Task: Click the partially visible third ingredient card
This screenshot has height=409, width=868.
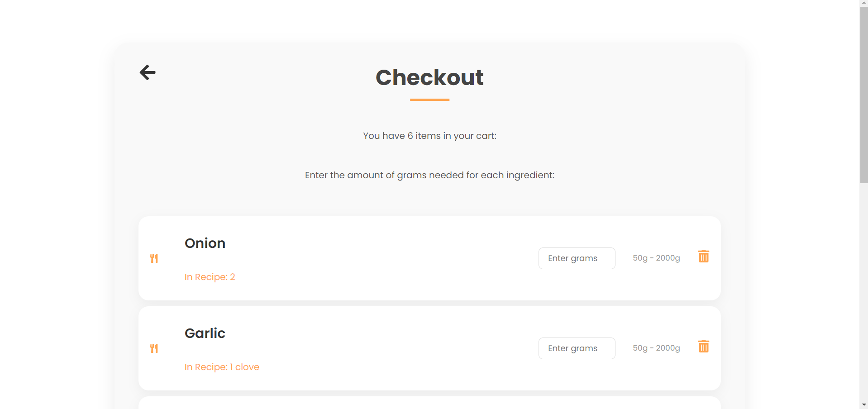Action: pyautogui.click(x=429, y=403)
